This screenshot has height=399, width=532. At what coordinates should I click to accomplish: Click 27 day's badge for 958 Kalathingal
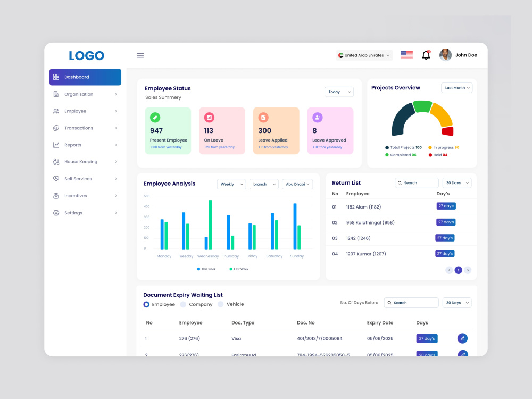446,222
